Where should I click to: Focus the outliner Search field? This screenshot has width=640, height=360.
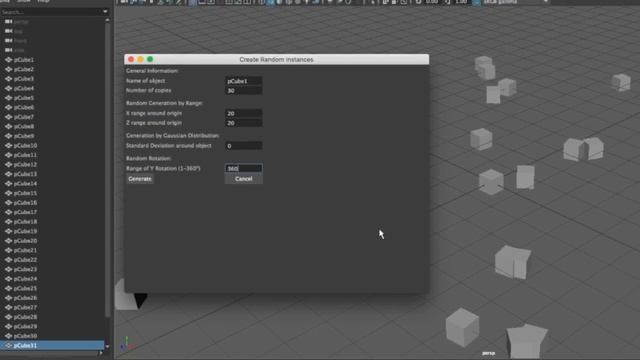tap(51, 12)
